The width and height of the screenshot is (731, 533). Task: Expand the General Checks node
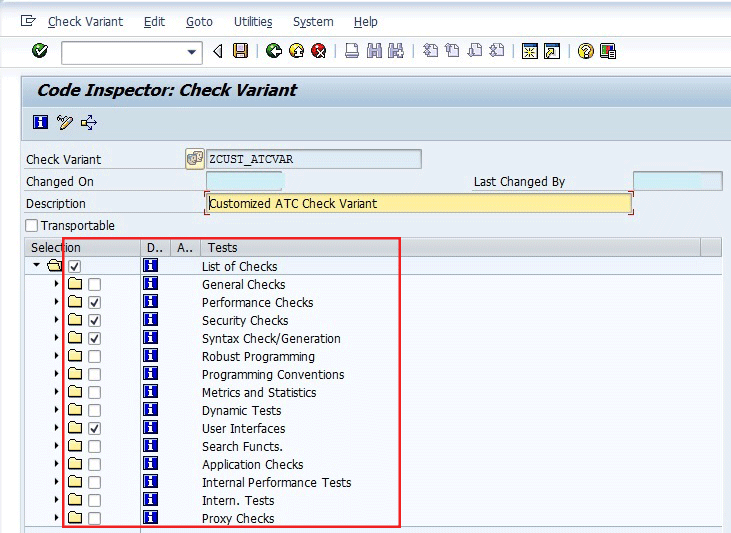point(56,284)
